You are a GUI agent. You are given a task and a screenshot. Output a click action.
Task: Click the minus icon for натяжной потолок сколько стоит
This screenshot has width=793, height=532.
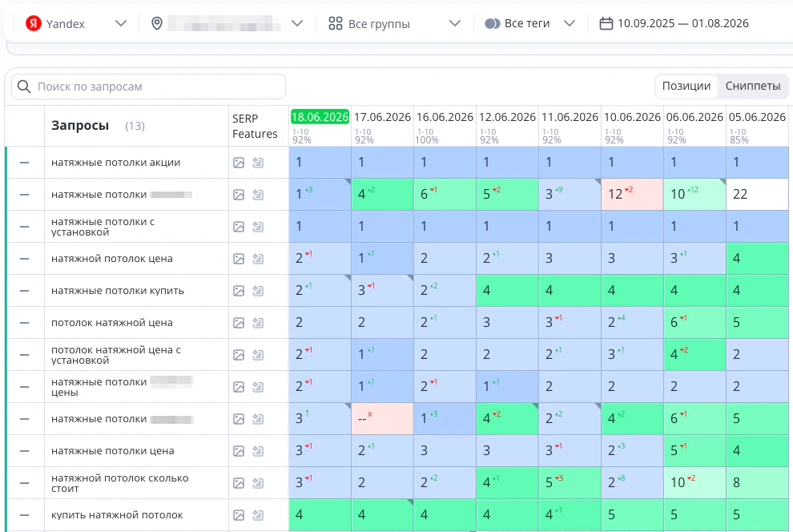pyautogui.click(x=24, y=483)
